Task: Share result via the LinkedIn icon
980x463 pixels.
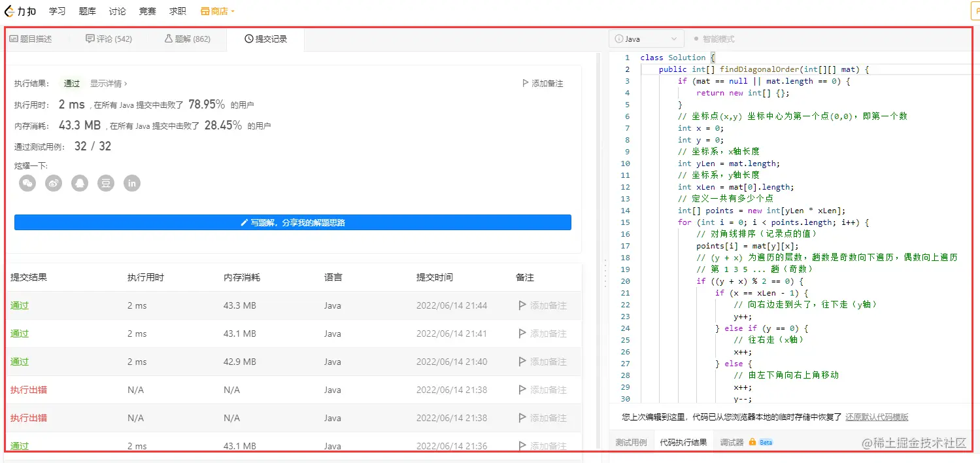Action: pos(132,183)
